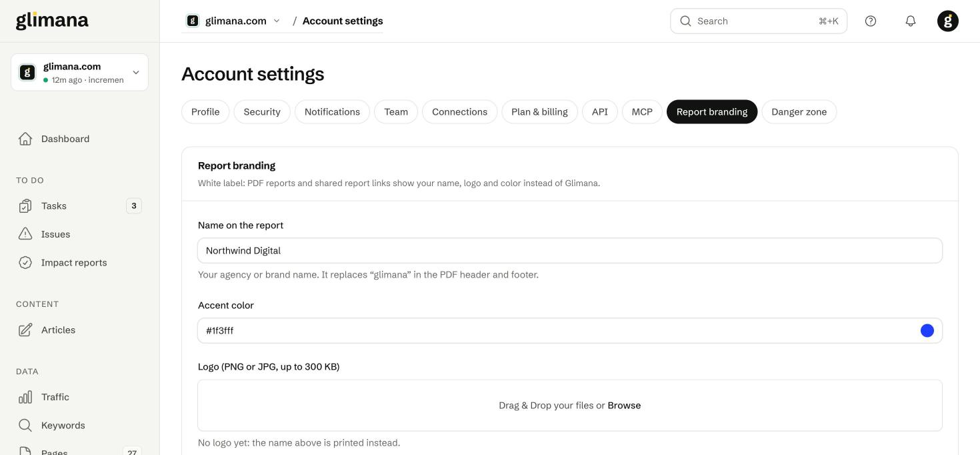Image resolution: width=980 pixels, height=455 pixels.
Task: Select the Report branding tab
Action: tap(712, 111)
